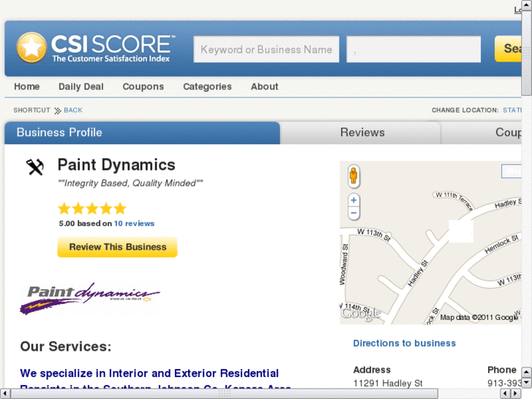Open Directions to business link

(x=405, y=343)
